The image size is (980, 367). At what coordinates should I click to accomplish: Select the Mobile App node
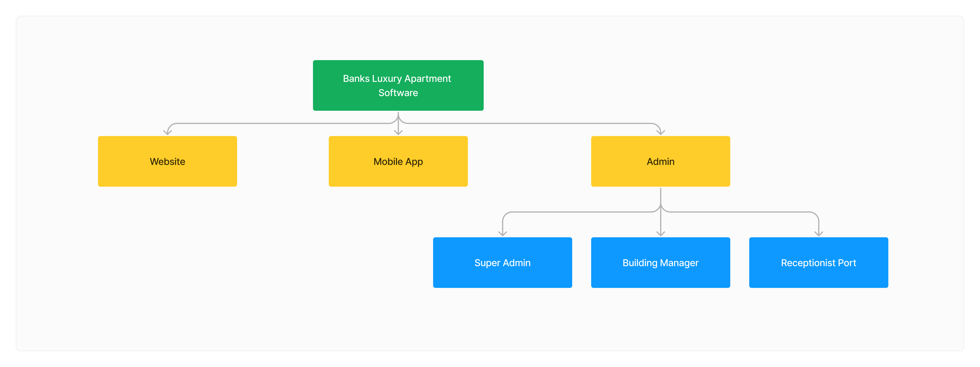(398, 161)
